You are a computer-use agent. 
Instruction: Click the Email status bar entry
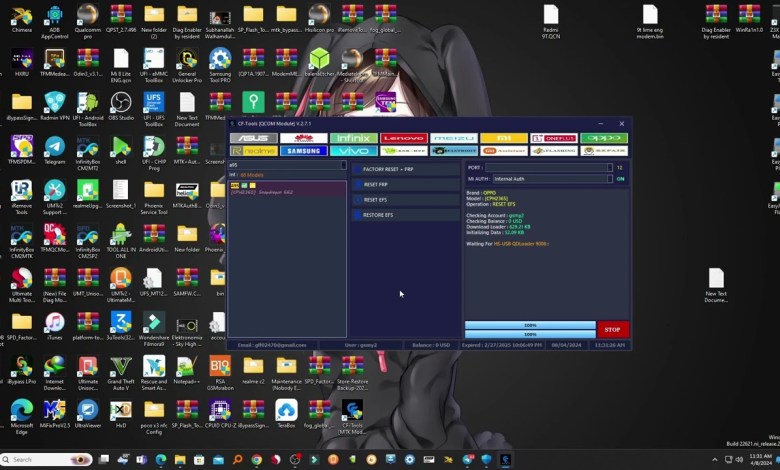tap(272, 345)
